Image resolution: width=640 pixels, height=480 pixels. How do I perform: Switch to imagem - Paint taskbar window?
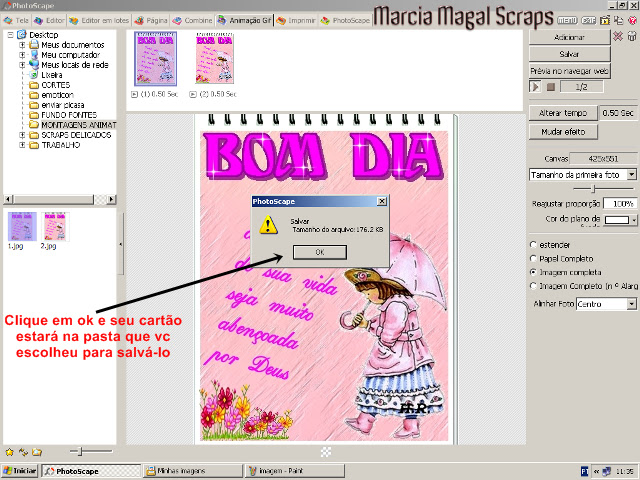click(x=295, y=471)
